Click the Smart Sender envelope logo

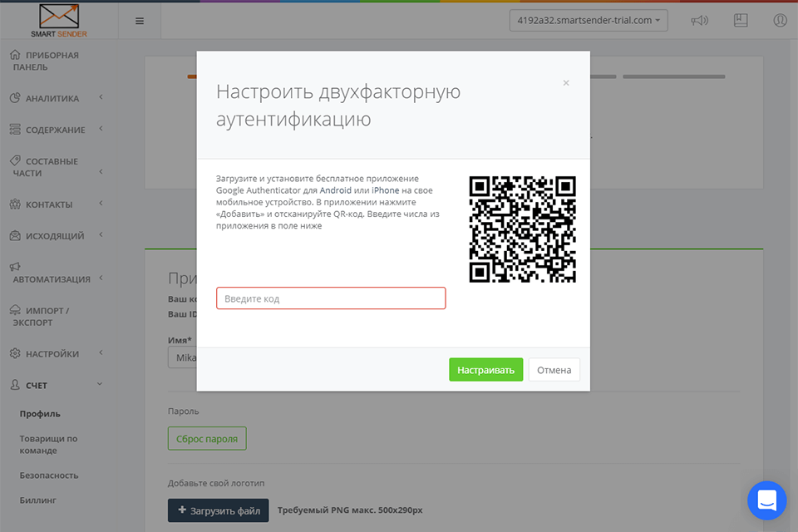click(x=59, y=20)
